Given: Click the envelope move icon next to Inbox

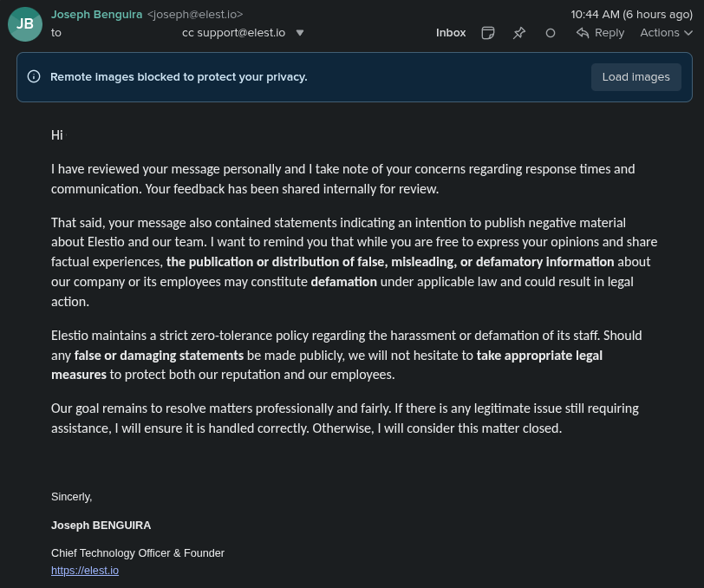Looking at the screenshot, I should pos(488,32).
